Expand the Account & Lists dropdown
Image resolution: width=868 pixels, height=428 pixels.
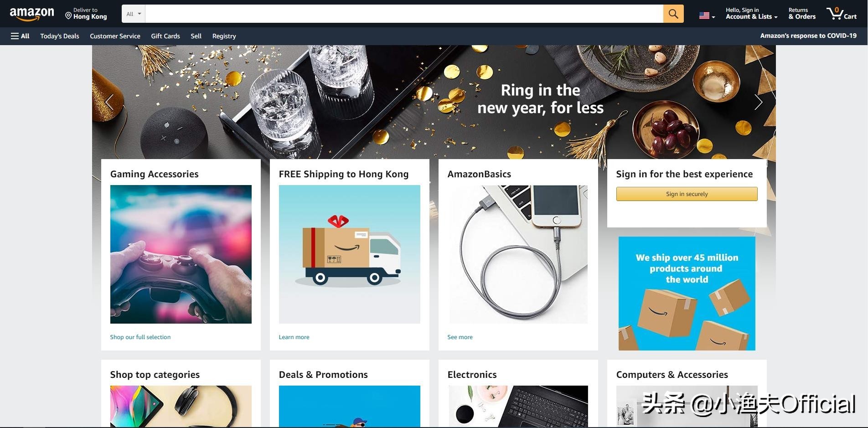[x=752, y=13]
